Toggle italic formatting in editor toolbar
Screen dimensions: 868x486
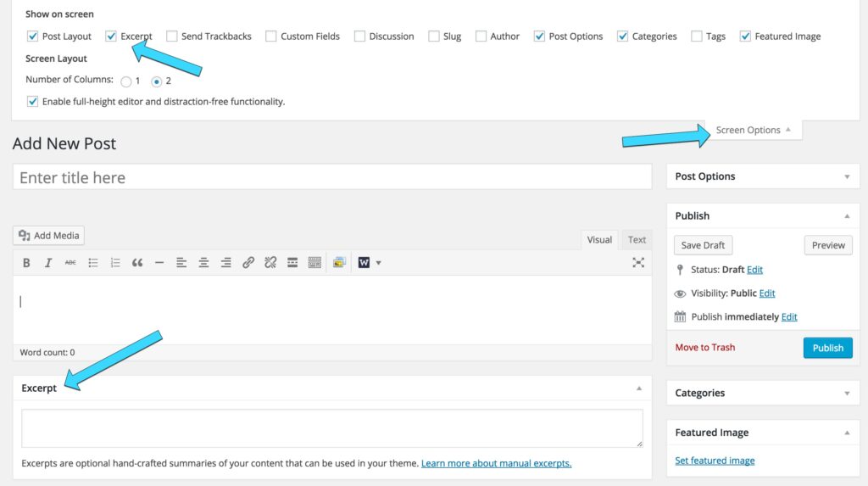pos(48,263)
